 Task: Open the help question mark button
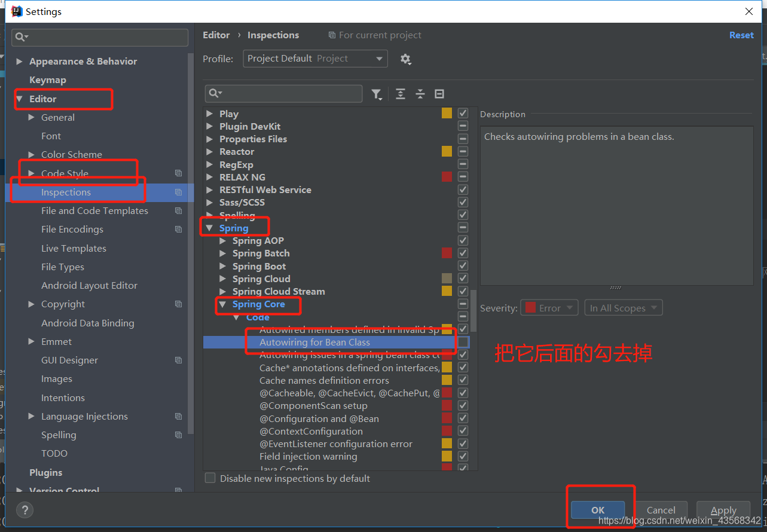(24, 510)
